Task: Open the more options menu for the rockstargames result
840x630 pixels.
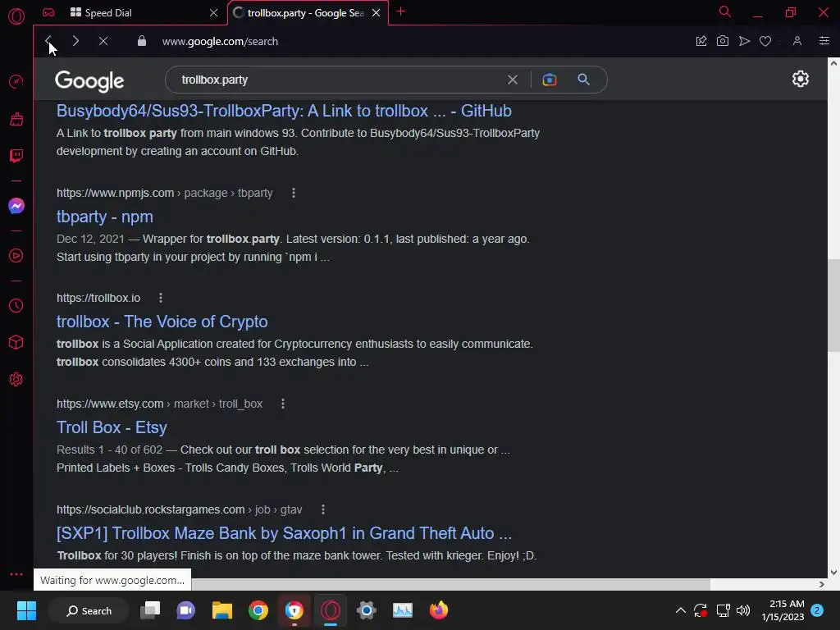Action: coord(323,509)
